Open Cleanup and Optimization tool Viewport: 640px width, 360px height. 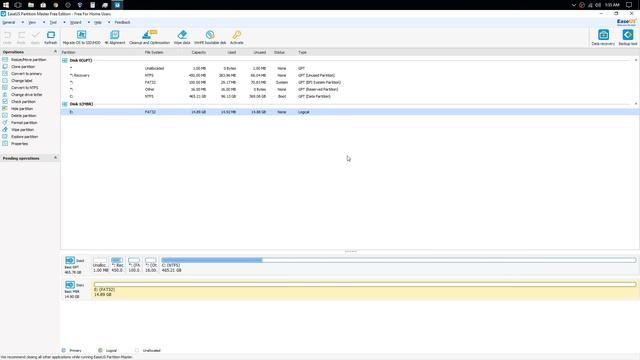click(x=149, y=37)
